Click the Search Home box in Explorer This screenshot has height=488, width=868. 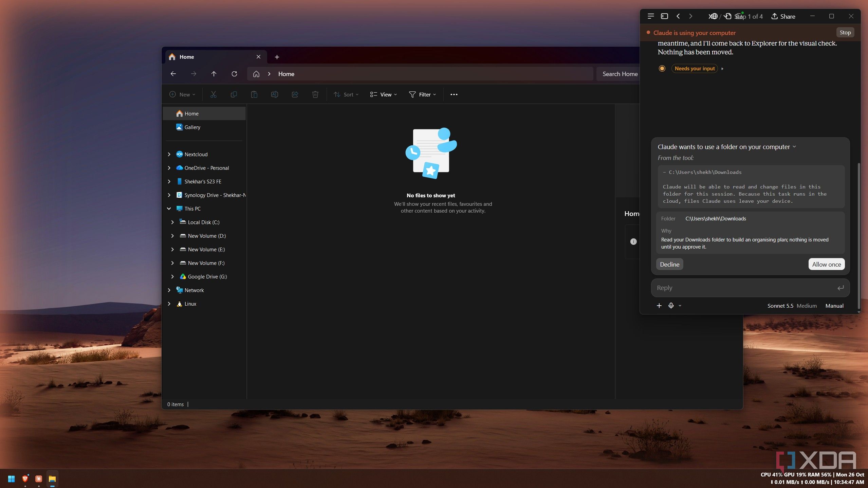[x=618, y=74]
